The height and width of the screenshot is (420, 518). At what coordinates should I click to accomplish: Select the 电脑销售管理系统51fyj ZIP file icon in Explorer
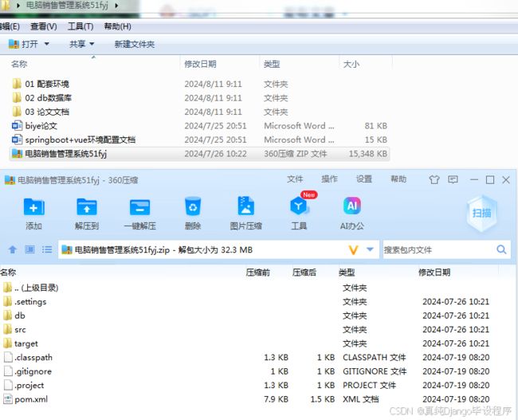click(x=17, y=153)
